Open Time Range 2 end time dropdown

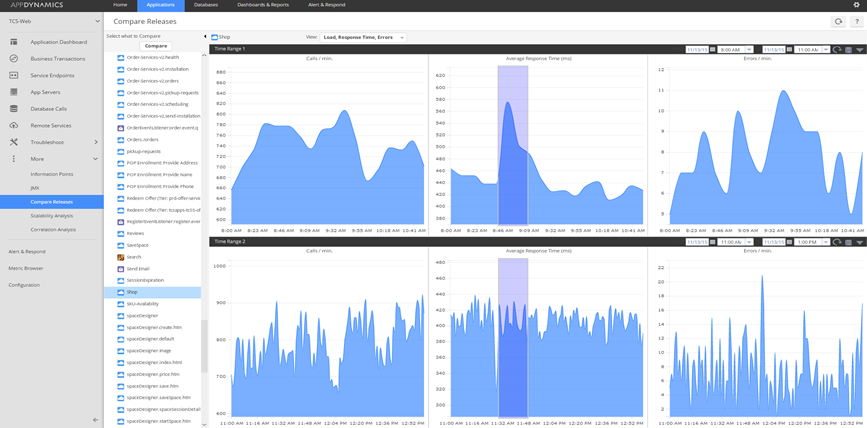pos(826,242)
